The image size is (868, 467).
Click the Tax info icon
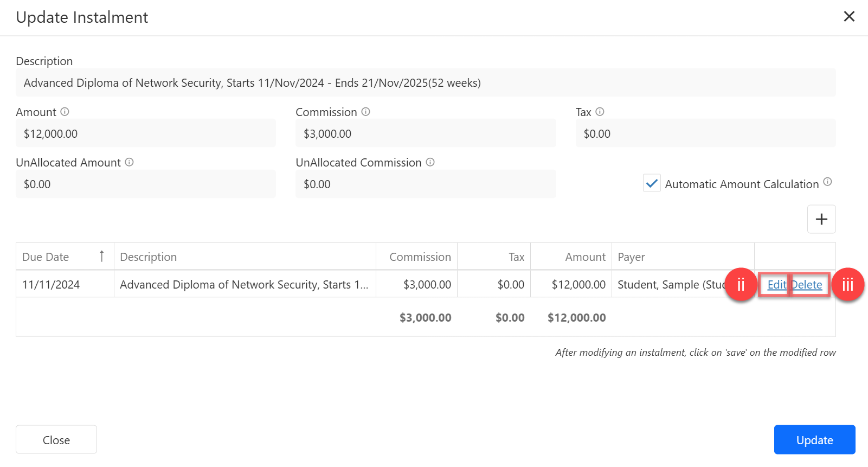(x=600, y=112)
